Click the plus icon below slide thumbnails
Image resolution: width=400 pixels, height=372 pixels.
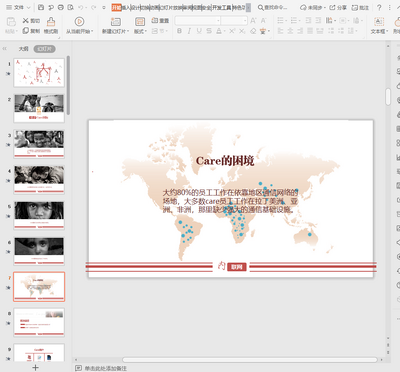(x=35, y=367)
